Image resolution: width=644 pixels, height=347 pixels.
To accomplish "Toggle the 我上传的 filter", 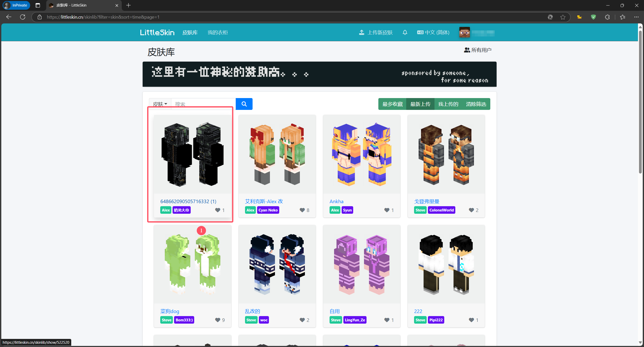I will [448, 104].
